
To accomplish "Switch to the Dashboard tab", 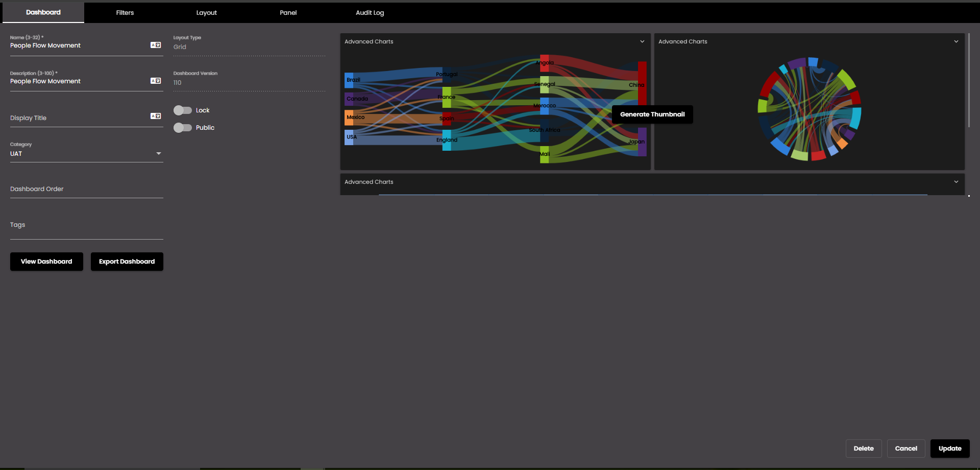I will tap(43, 12).
